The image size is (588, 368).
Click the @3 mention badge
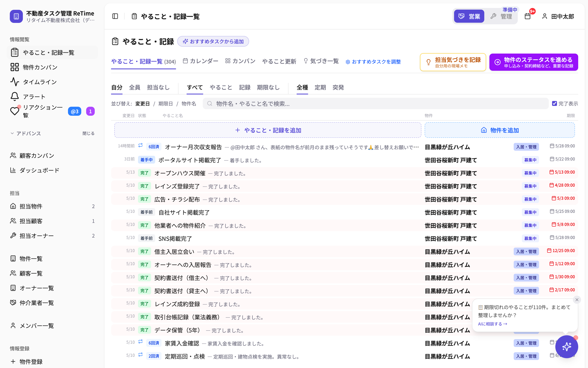coord(75,111)
